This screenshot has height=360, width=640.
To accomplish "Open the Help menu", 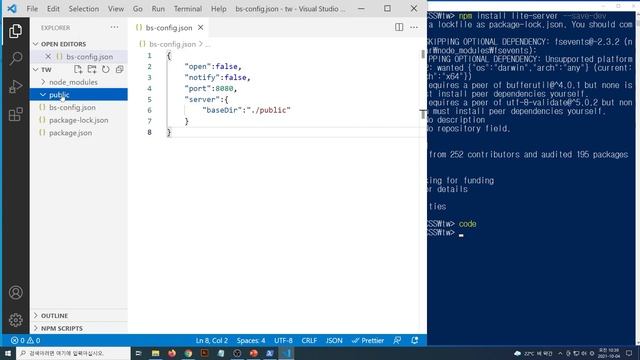I will [218, 9].
